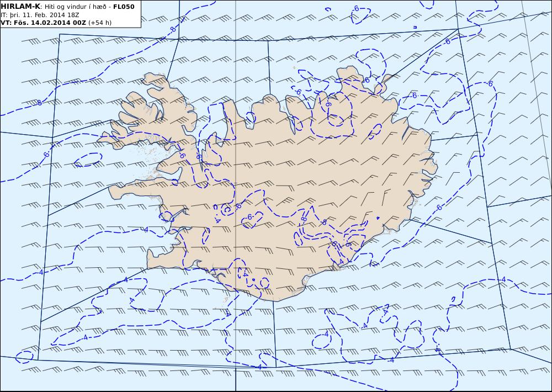Click the "HIRLAM-K" model name in title box

click(x=21, y=7)
